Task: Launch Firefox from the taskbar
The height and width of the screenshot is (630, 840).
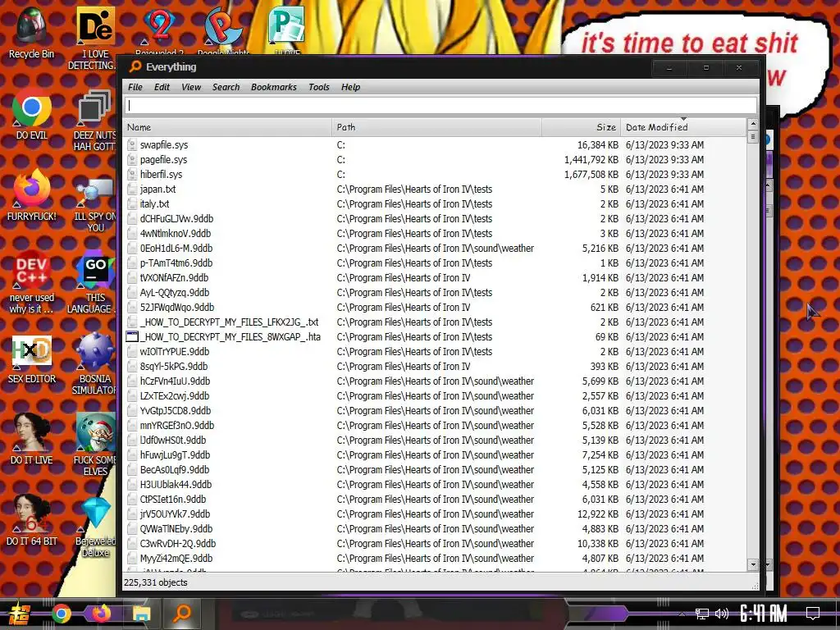Action: 101,613
